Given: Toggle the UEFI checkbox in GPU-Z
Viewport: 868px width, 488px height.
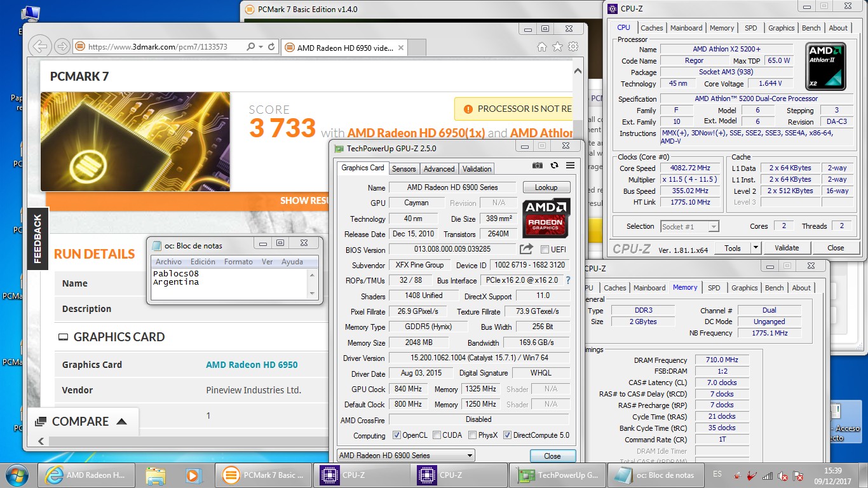Looking at the screenshot, I should pos(545,249).
